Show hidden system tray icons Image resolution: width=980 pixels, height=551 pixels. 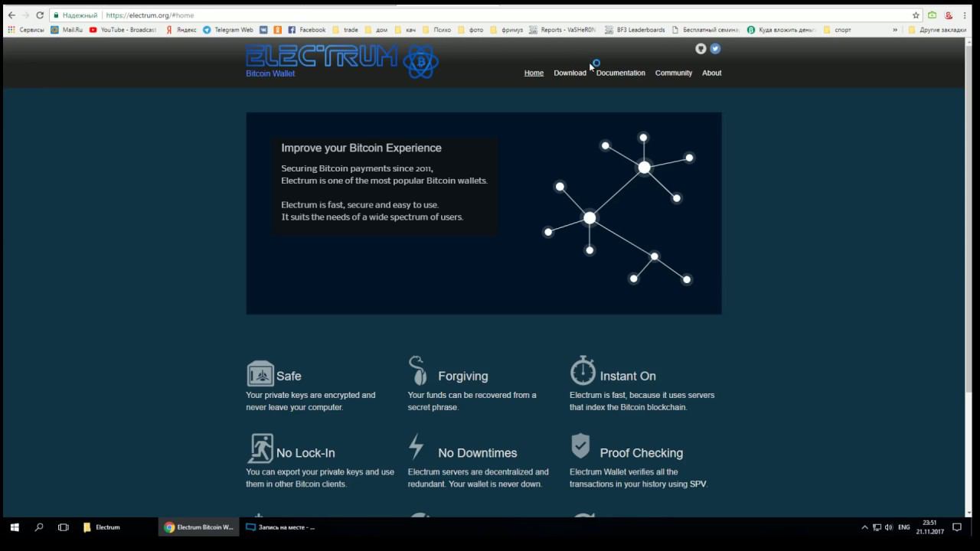(864, 527)
